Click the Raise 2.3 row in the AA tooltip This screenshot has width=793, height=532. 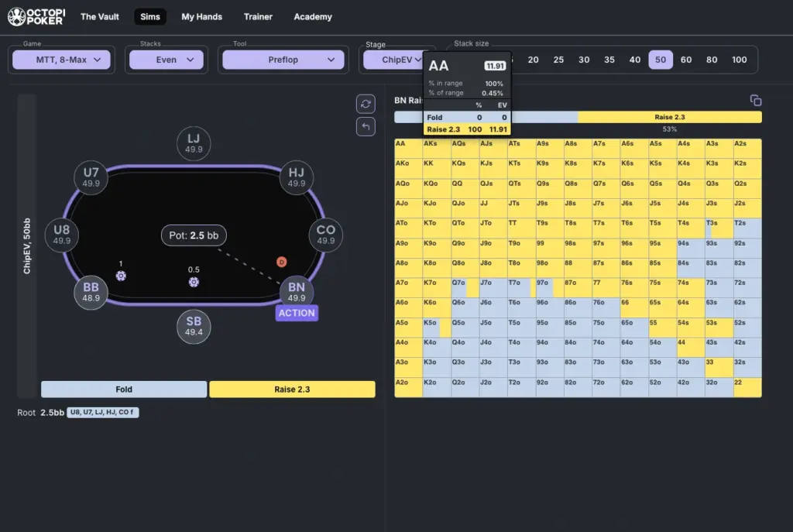(467, 129)
